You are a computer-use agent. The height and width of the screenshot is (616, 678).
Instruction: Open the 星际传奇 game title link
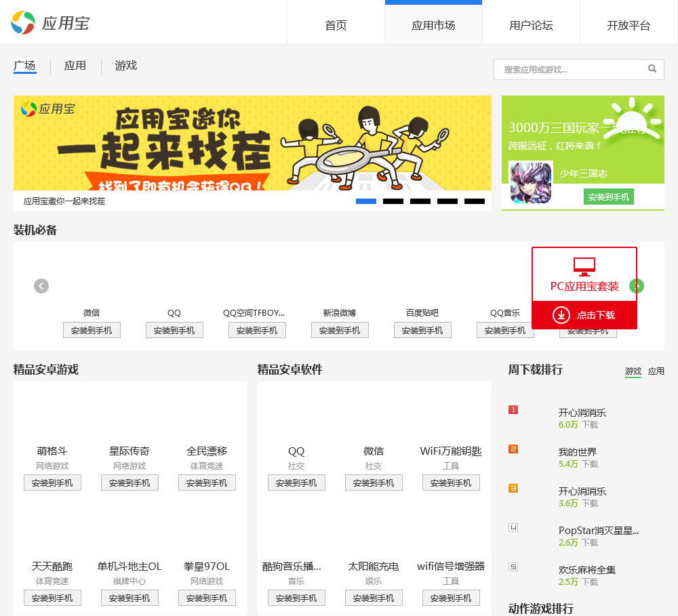(x=129, y=451)
